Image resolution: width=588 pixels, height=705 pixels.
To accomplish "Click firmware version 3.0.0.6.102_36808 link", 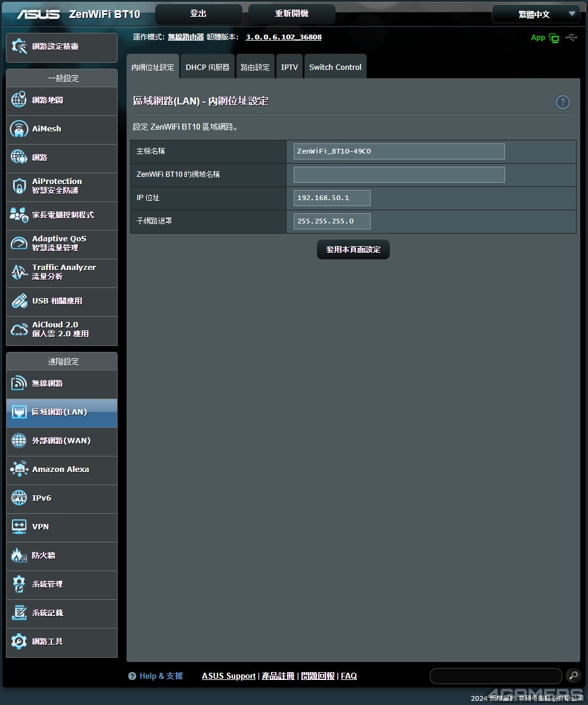I will pyautogui.click(x=284, y=37).
